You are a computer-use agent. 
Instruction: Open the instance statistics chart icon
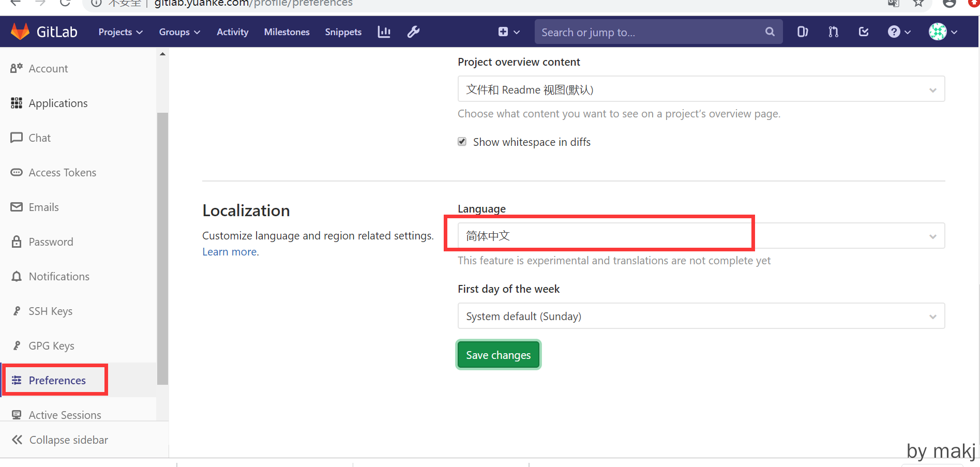(384, 32)
